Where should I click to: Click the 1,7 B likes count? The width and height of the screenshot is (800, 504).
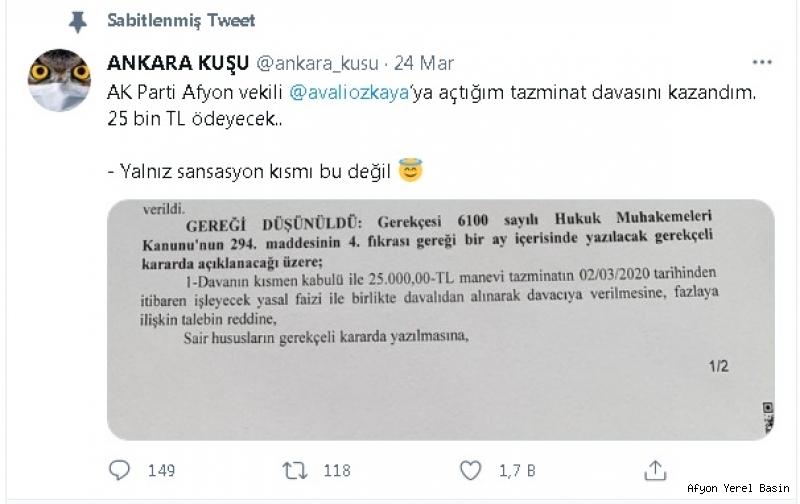coord(517,470)
